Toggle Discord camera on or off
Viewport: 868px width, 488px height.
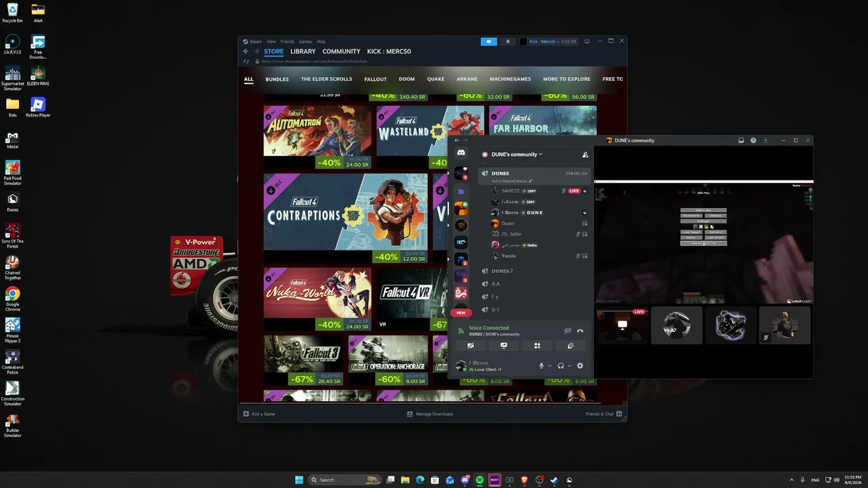(x=471, y=346)
